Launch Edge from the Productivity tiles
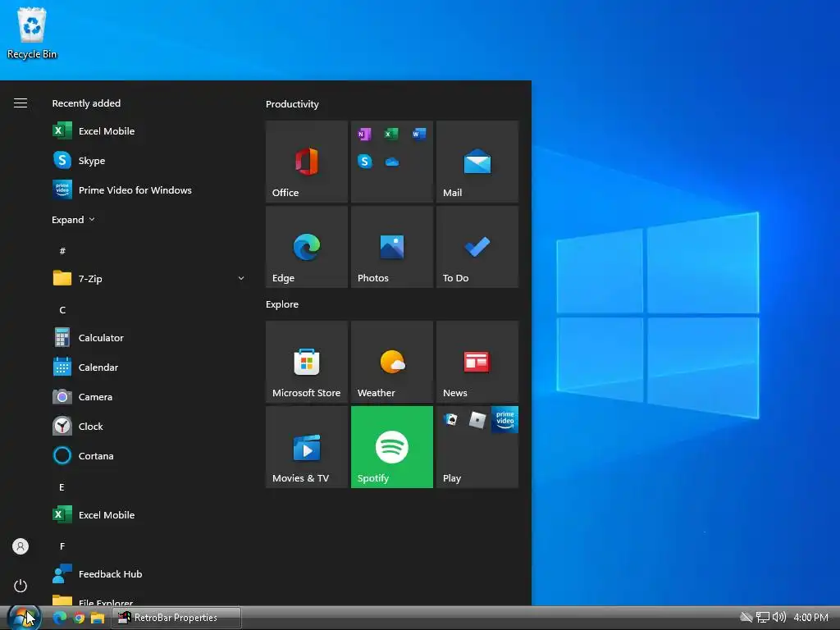Viewport: 840px width, 630px height. (x=307, y=247)
